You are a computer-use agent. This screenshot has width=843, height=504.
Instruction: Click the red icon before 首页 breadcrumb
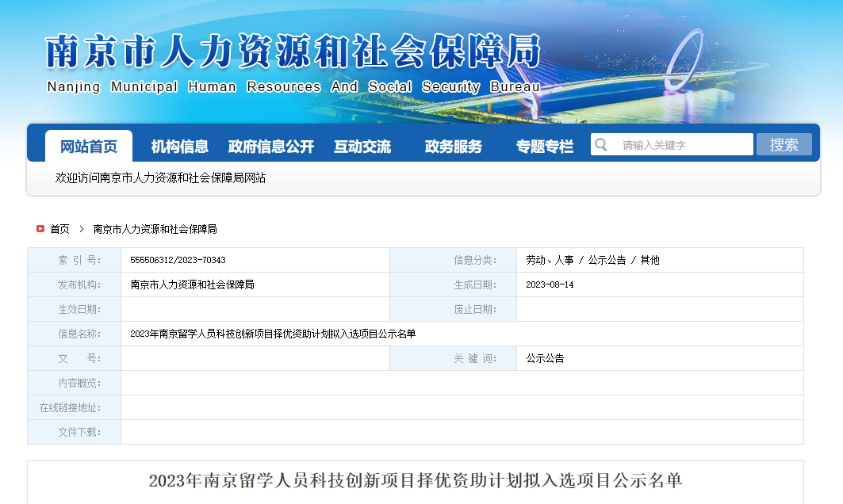(40, 229)
